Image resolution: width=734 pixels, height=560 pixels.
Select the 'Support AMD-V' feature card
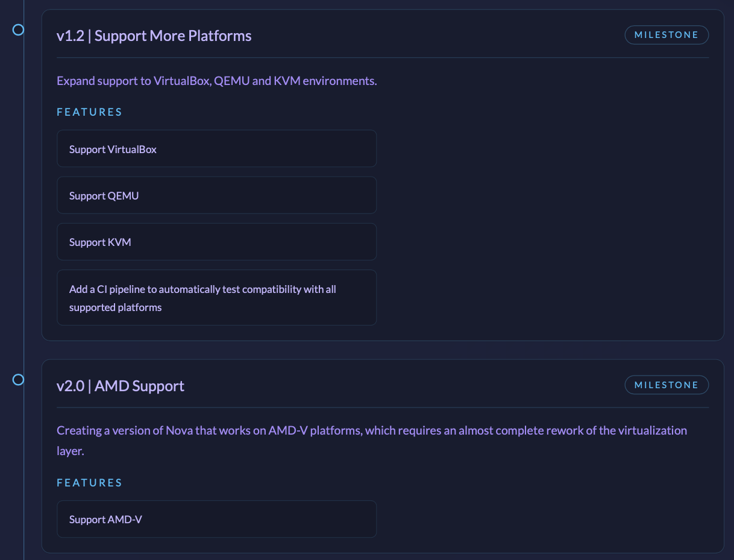click(216, 519)
